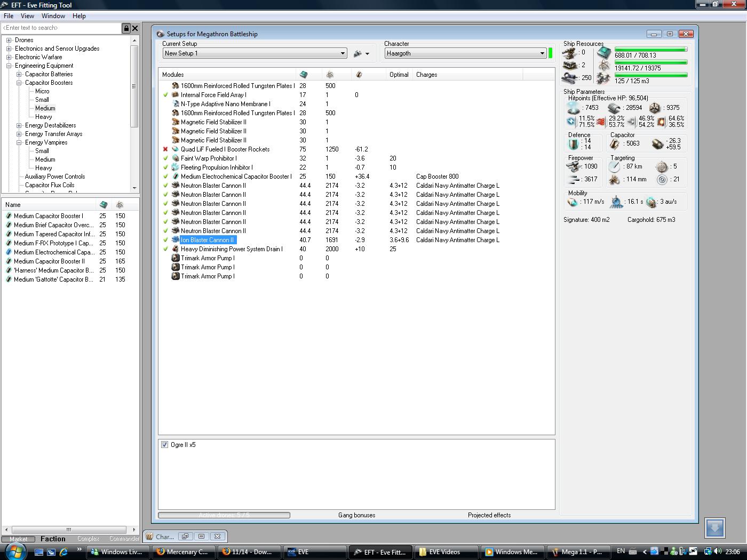The height and width of the screenshot is (560, 747).
Task: Click the Faint Warp Prohibitor I icon
Action: click(175, 158)
